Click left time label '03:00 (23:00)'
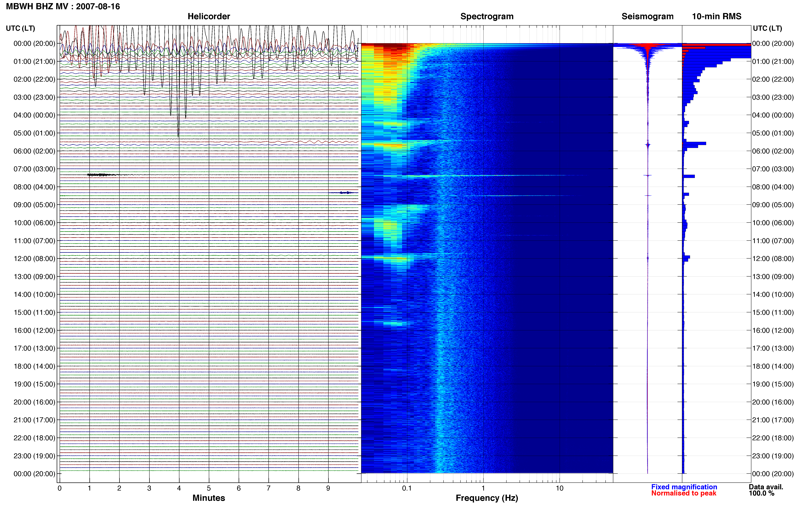812x508 pixels. pos(34,97)
